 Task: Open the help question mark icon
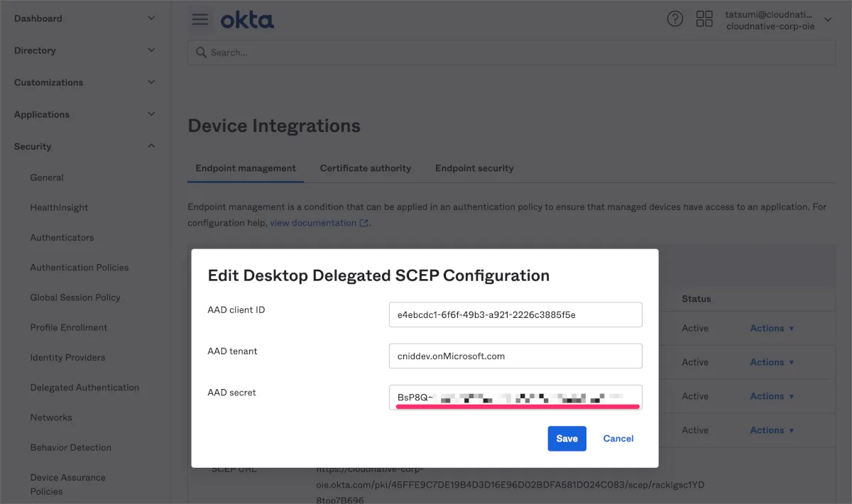tap(675, 19)
